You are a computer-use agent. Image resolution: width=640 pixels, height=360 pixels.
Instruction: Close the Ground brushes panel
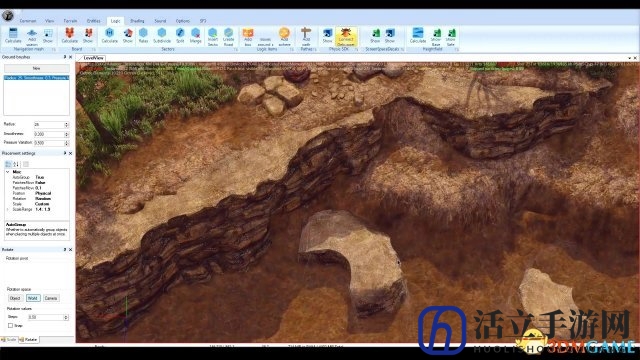coord(71,57)
